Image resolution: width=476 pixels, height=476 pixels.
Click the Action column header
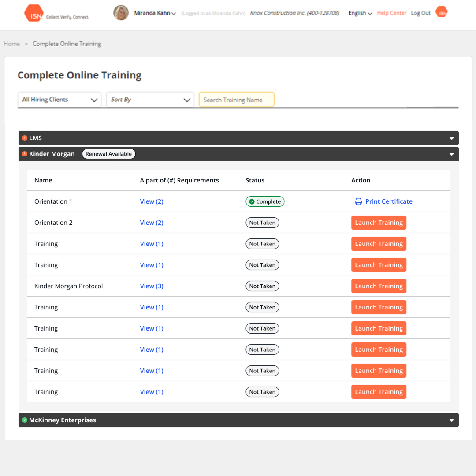pos(361,180)
